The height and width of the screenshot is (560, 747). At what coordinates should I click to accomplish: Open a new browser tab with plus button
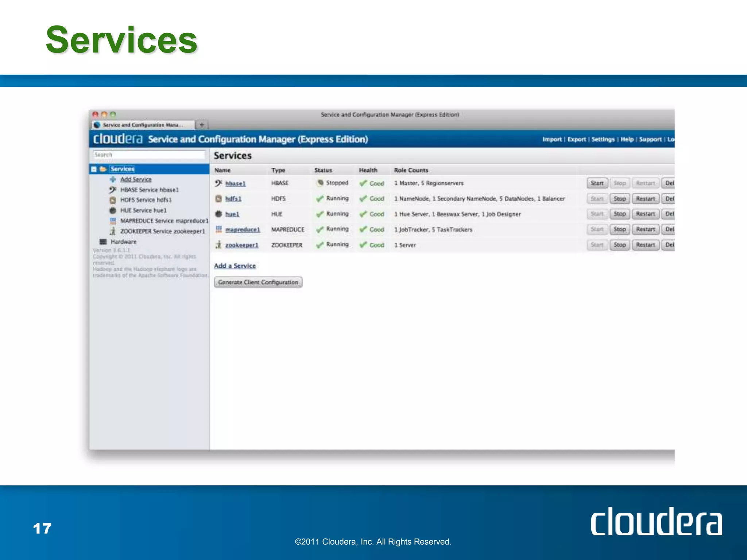pyautogui.click(x=202, y=125)
